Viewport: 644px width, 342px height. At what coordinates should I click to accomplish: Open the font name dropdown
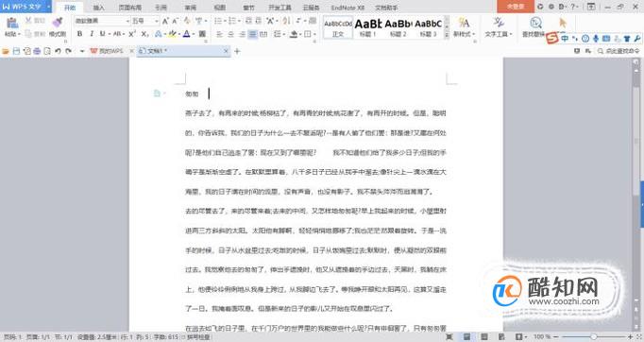(127, 21)
